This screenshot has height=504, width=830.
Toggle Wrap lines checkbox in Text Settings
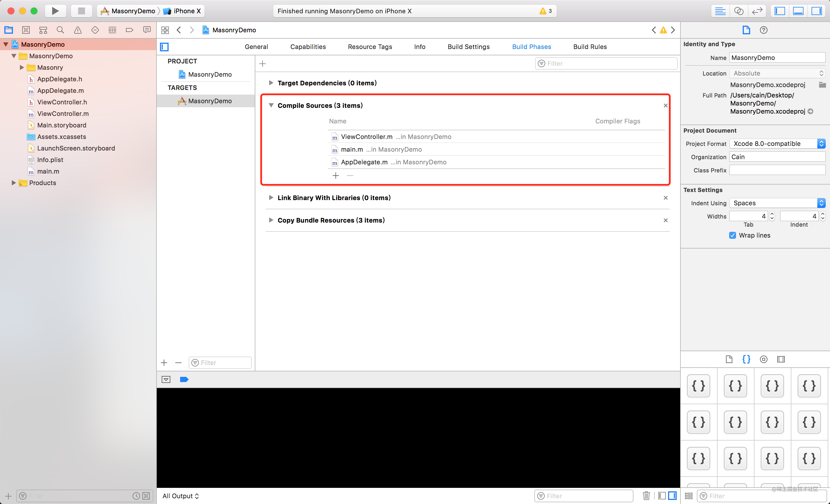pyautogui.click(x=733, y=235)
